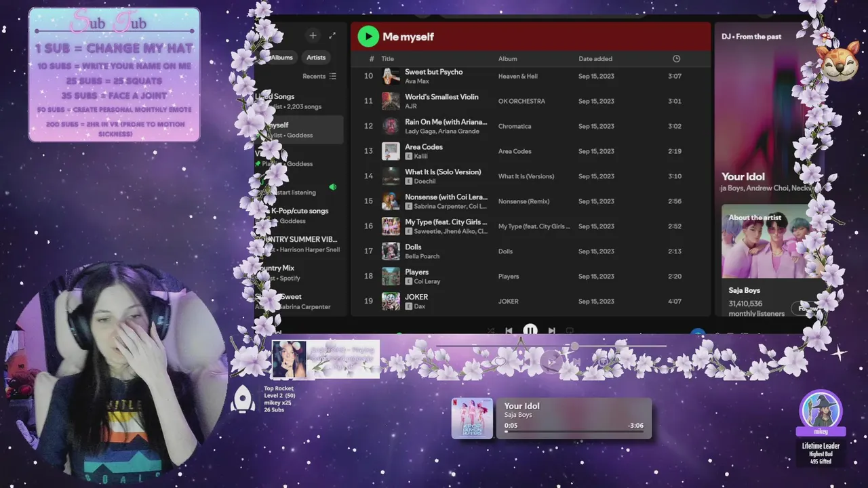
Task: Select the World's Smallest Violin track title
Action: 442,97
